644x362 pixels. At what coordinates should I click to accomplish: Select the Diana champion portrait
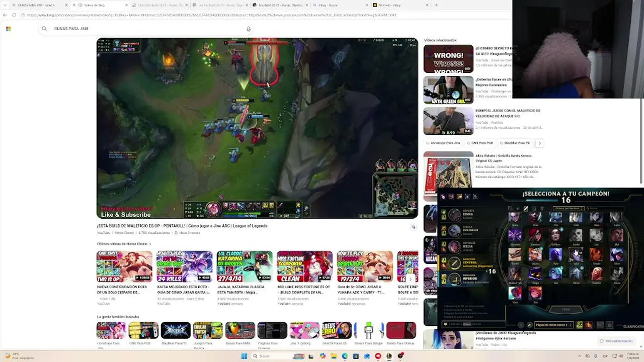click(x=515, y=217)
